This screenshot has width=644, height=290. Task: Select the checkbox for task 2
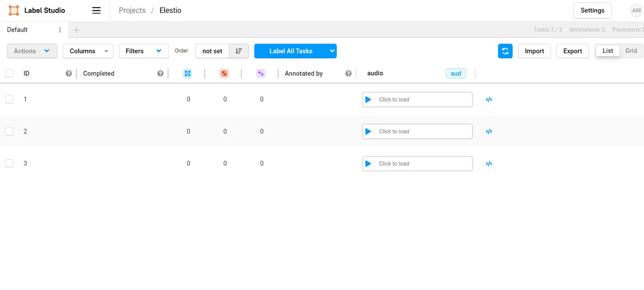9,132
